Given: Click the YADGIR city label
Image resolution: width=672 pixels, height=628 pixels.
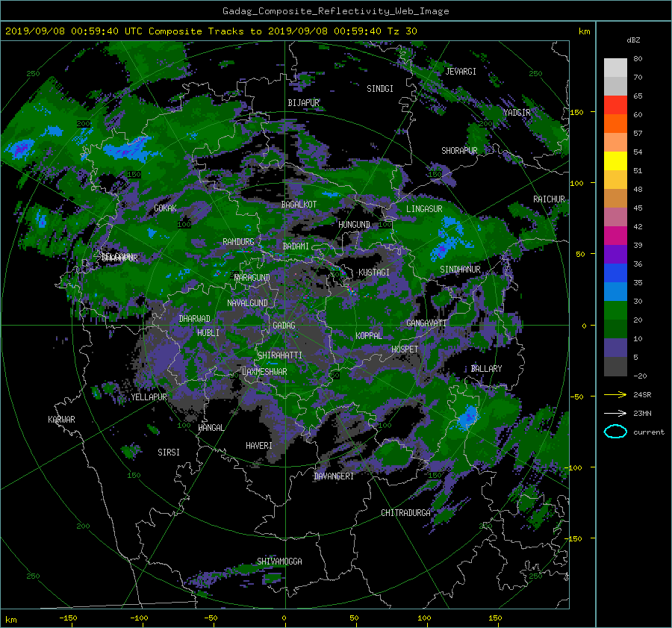Looking at the screenshot, I should [x=517, y=113].
